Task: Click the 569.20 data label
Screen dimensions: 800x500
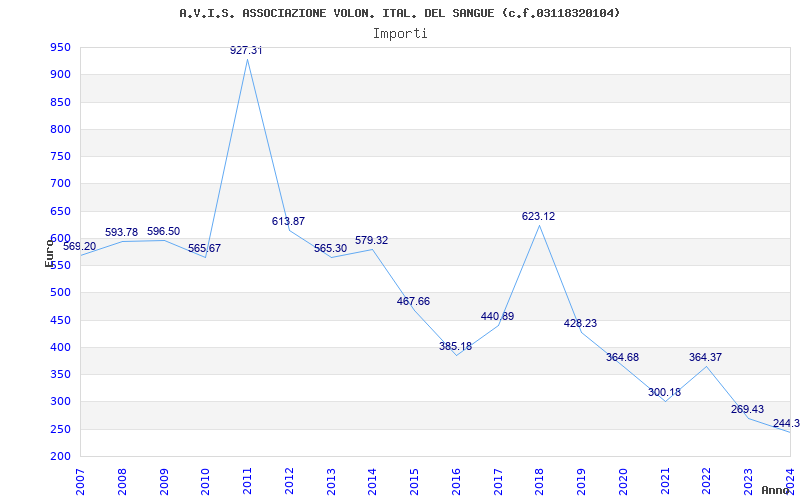Action: pyautogui.click(x=79, y=246)
